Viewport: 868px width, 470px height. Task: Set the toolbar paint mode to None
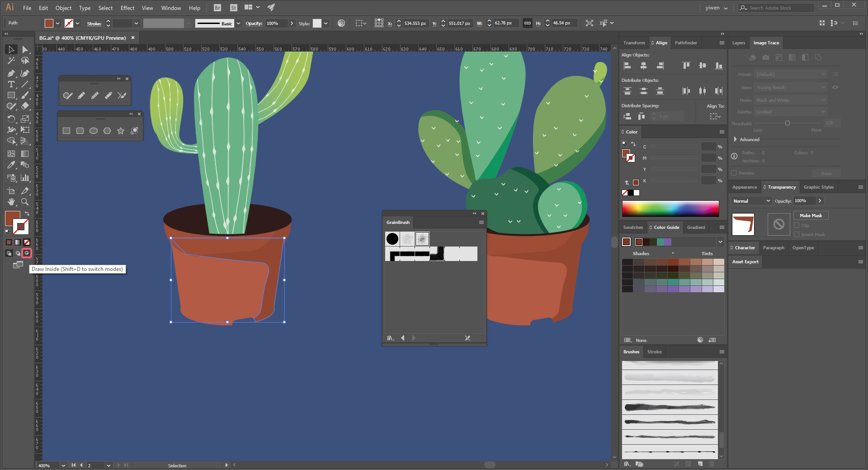pos(27,242)
